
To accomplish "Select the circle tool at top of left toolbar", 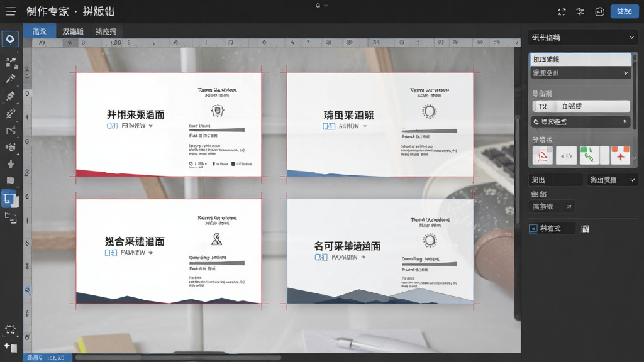I will (x=10, y=39).
